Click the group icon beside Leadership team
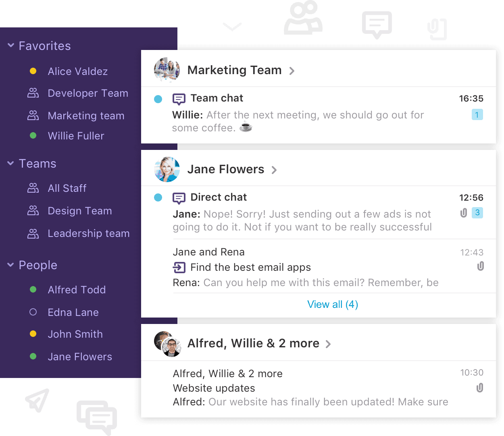This screenshot has height=436, width=504. (33, 233)
